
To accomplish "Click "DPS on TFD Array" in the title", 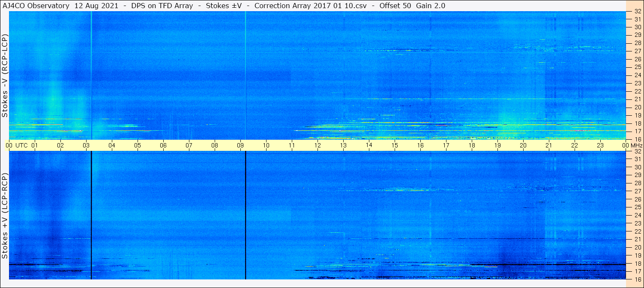I will click(x=162, y=6).
